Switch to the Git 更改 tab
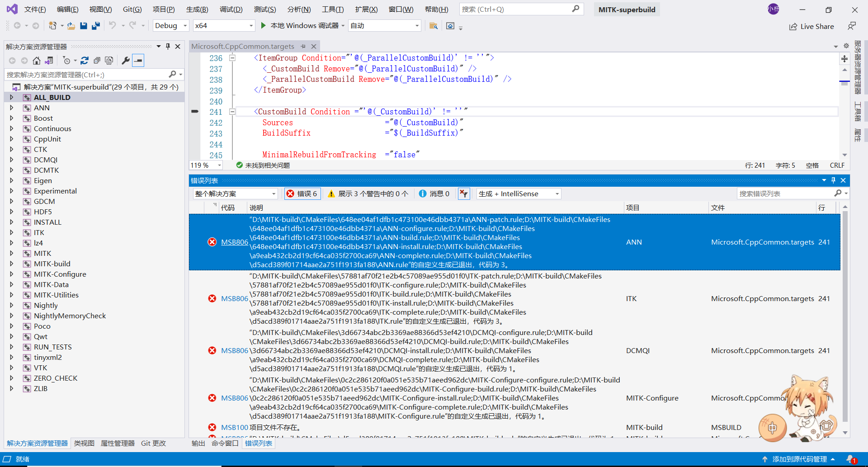868x467 pixels. pyautogui.click(x=153, y=443)
